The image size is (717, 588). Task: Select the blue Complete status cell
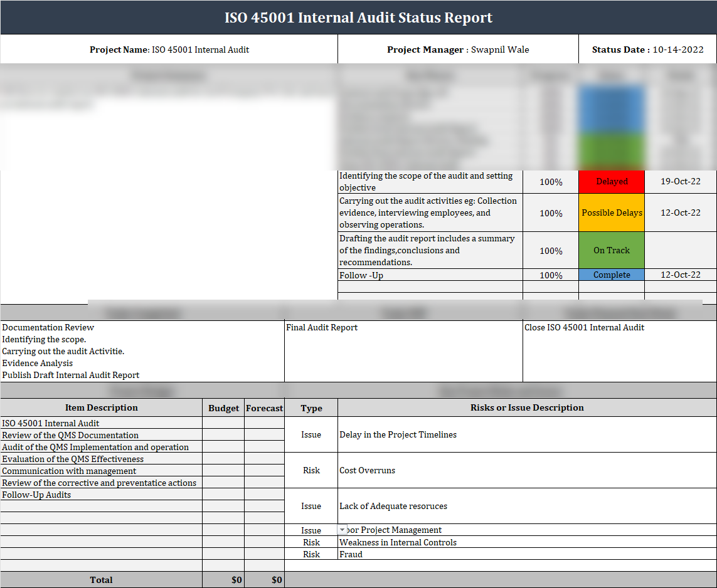611,275
